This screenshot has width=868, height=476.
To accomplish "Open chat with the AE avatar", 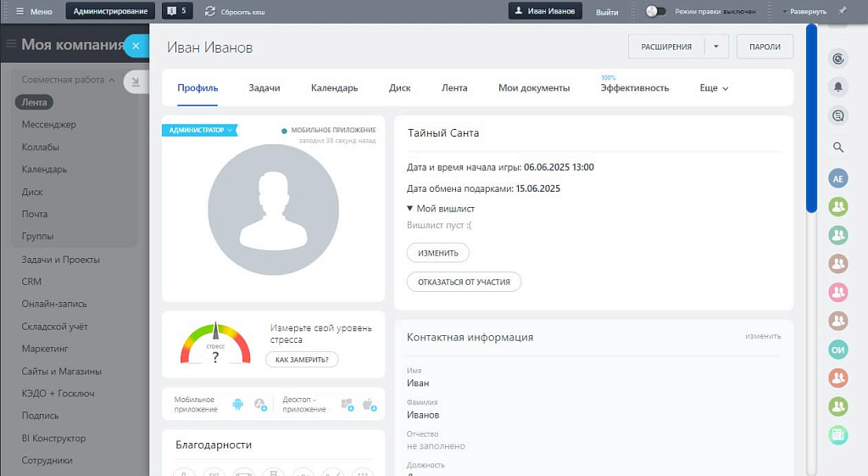I will point(837,178).
